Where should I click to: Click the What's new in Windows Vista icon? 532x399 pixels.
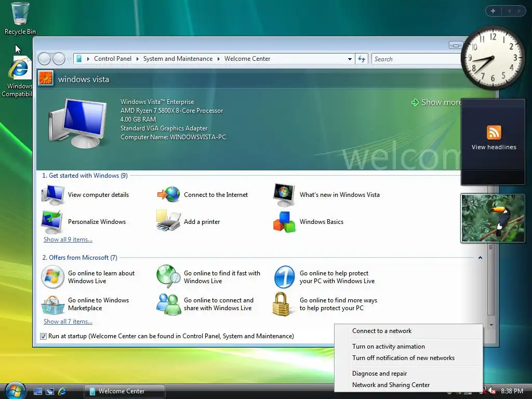click(284, 195)
